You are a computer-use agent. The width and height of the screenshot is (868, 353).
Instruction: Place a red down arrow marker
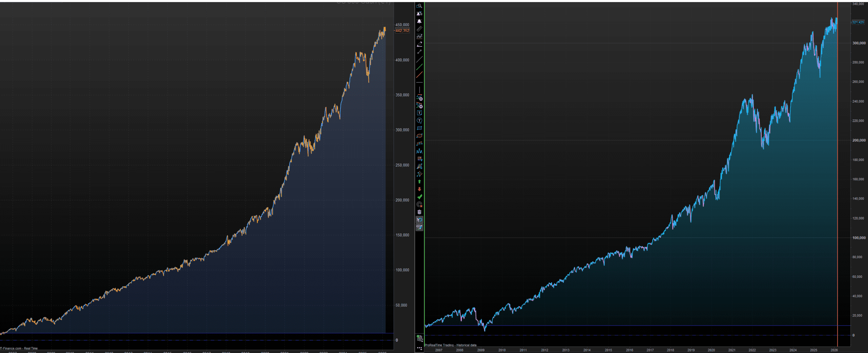click(x=419, y=189)
